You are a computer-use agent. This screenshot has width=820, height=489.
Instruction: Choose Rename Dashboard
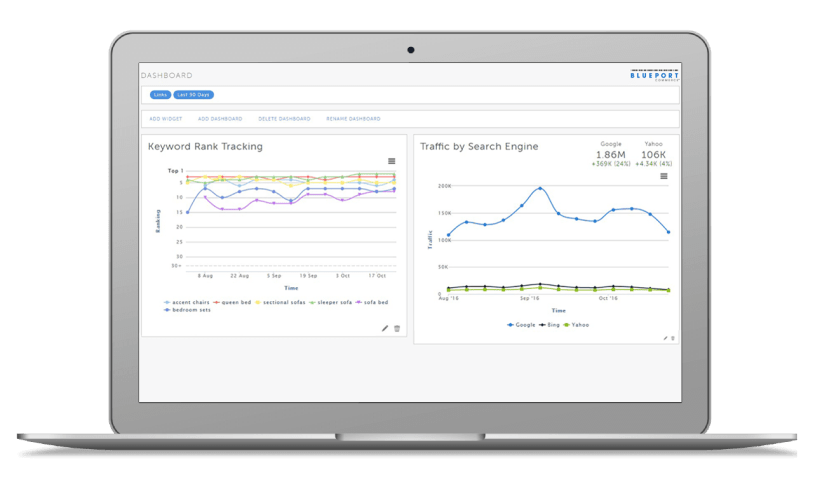click(x=354, y=119)
